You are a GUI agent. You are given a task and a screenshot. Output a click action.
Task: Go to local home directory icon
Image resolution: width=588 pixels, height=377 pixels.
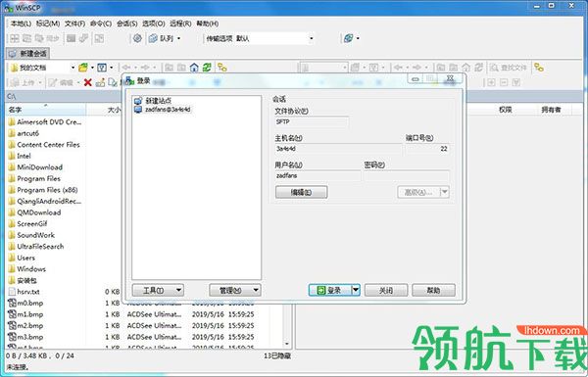click(x=194, y=68)
